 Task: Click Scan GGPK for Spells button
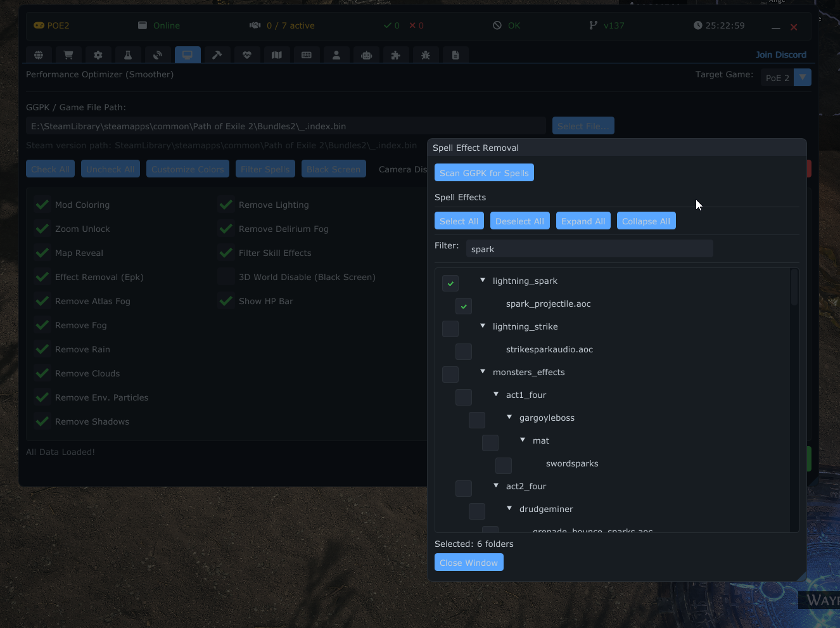484,172
